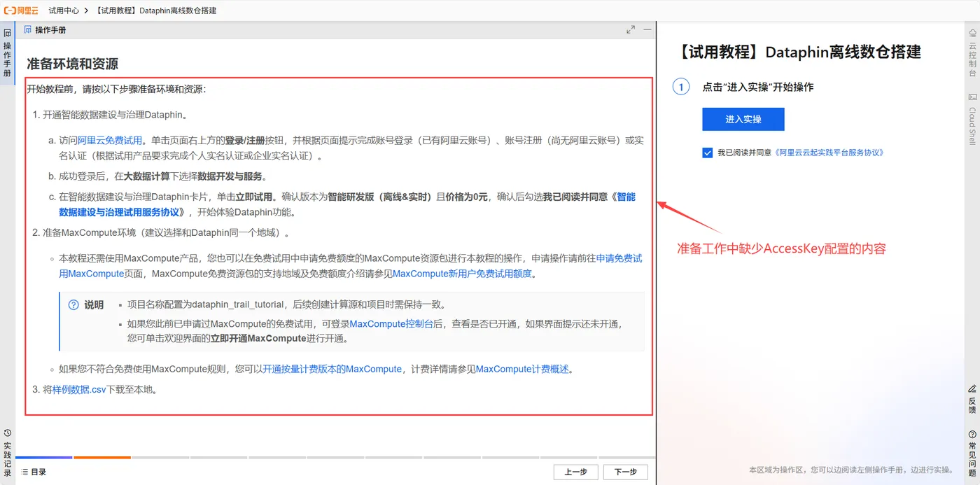The height and width of the screenshot is (485, 980).
Task: Expand the 操作手册 panel to fullscreen
Action: point(631,30)
